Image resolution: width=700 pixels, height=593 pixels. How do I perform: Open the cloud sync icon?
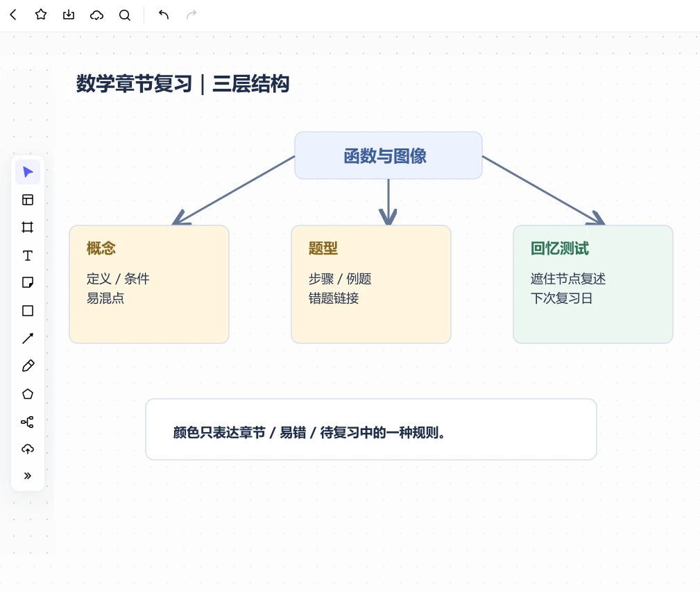[96, 15]
